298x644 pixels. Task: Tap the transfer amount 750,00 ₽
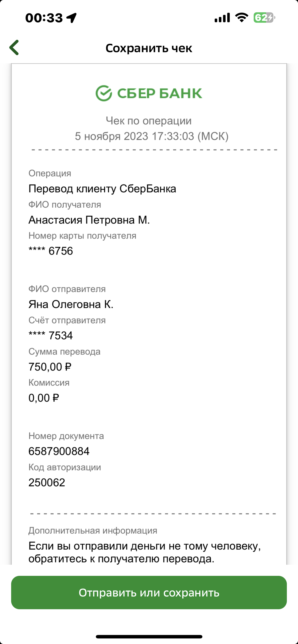point(50,367)
